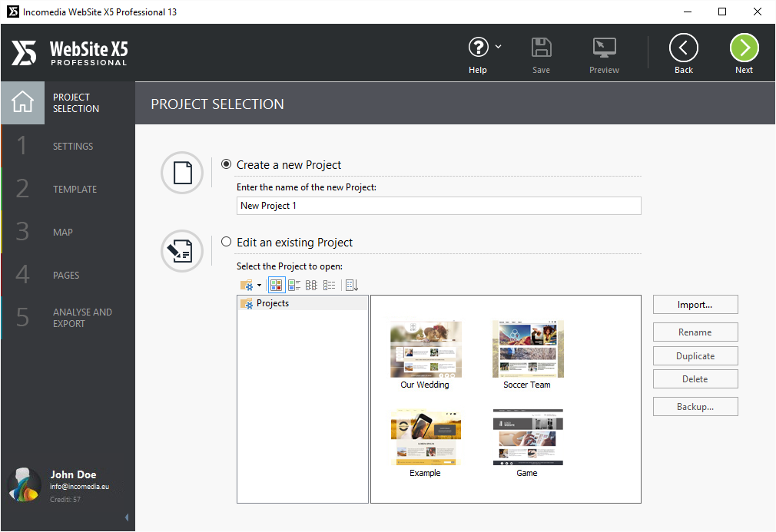This screenshot has height=532, width=776.
Task: Click the 'Game' project label
Action: tap(527, 473)
